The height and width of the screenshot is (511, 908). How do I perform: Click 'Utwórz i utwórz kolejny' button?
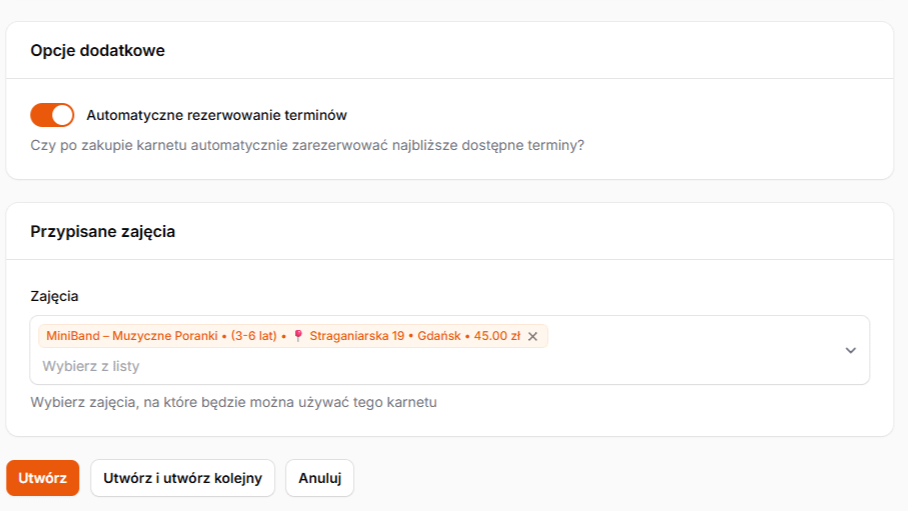click(x=182, y=478)
